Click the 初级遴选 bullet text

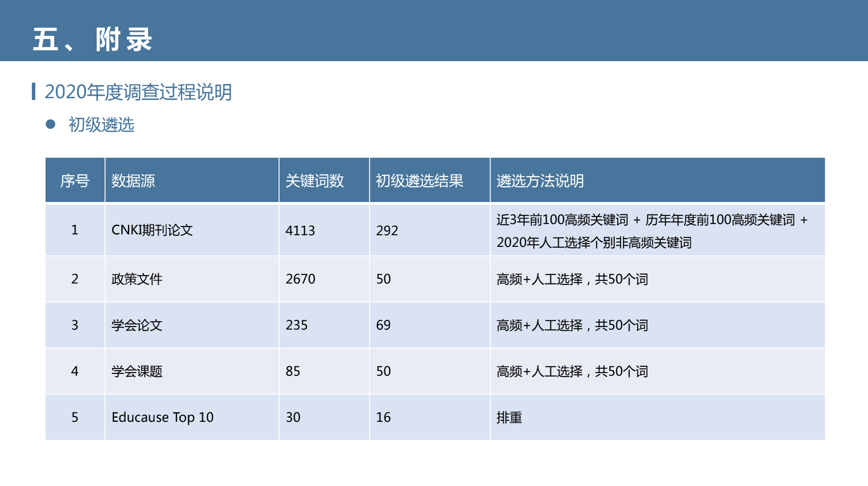(x=101, y=125)
